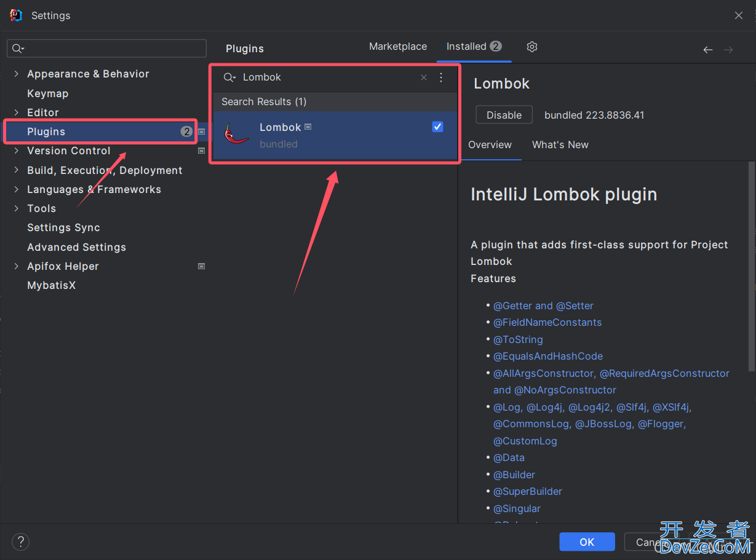Click the bundled 223.8836.41 version text
This screenshot has width=756, height=560.
coord(594,115)
